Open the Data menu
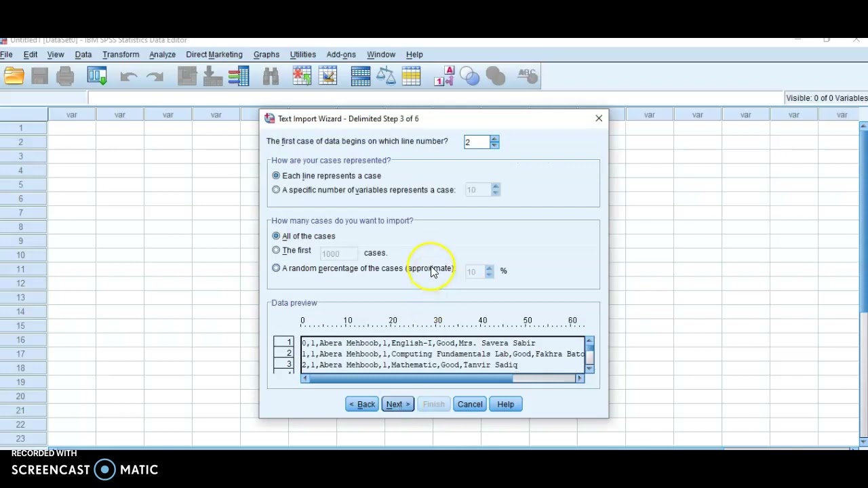This screenshot has width=868, height=488. (x=83, y=54)
